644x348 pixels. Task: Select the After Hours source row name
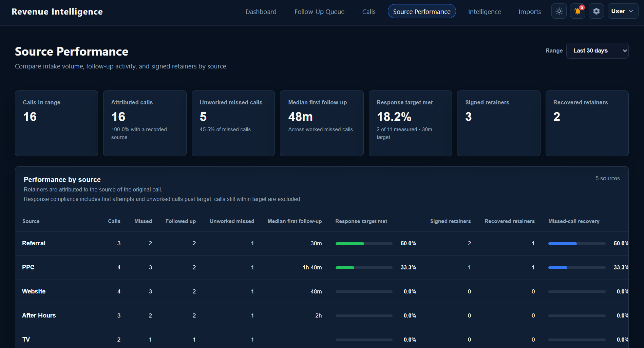[x=39, y=315]
